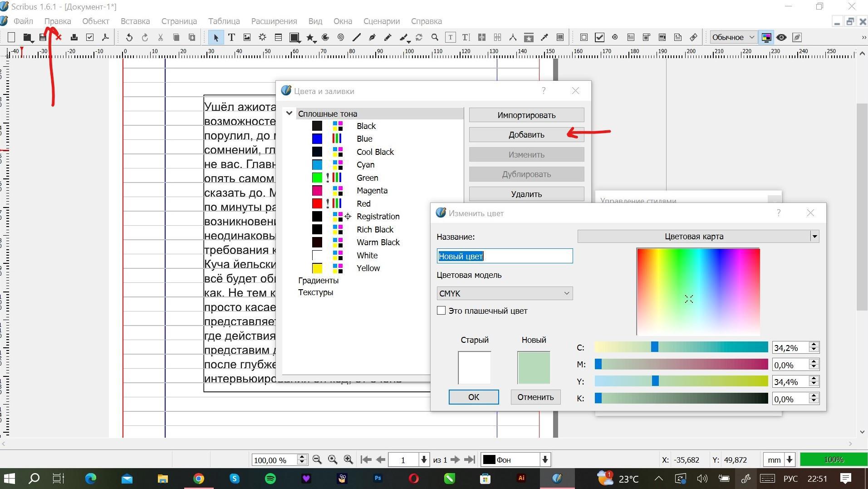Click inside the color map spectrum

(698, 291)
